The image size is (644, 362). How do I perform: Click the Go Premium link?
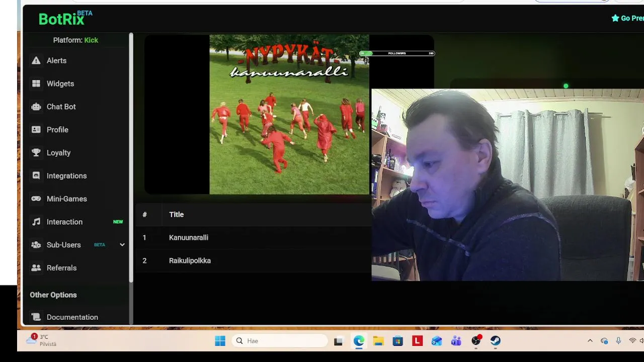[x=627, y=18]
